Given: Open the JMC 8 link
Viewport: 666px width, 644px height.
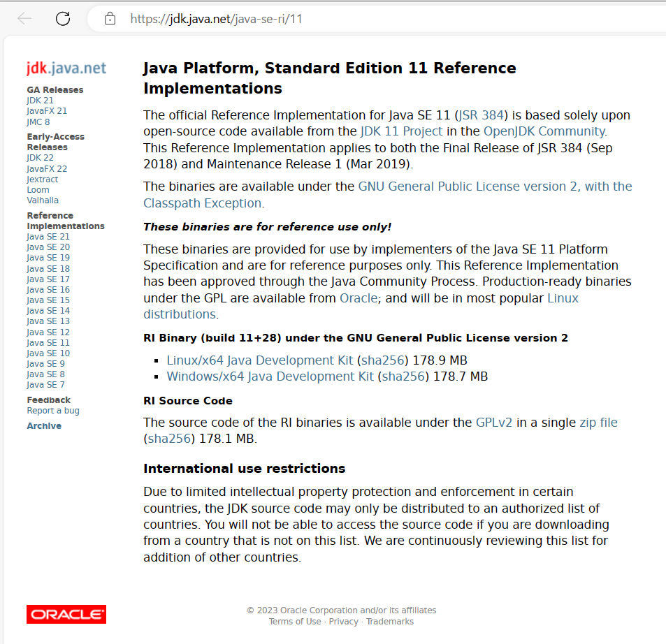Looking at the screenshot, I should coord(38,122).
